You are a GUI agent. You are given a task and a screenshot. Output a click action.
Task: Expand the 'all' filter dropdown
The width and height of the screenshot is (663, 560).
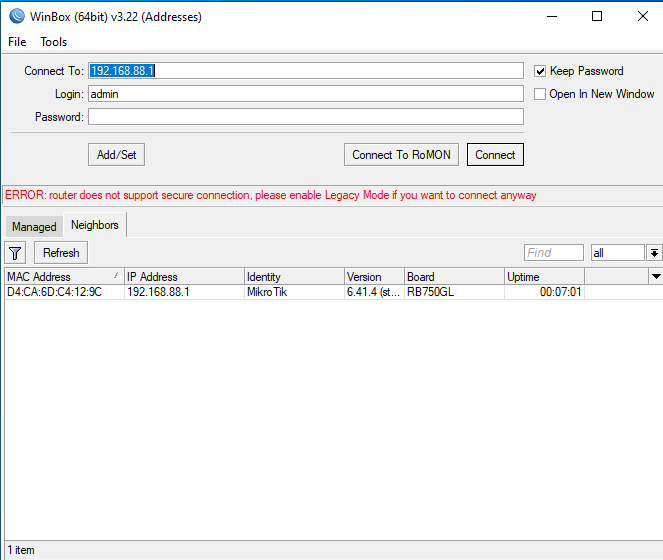coord(654,253)
